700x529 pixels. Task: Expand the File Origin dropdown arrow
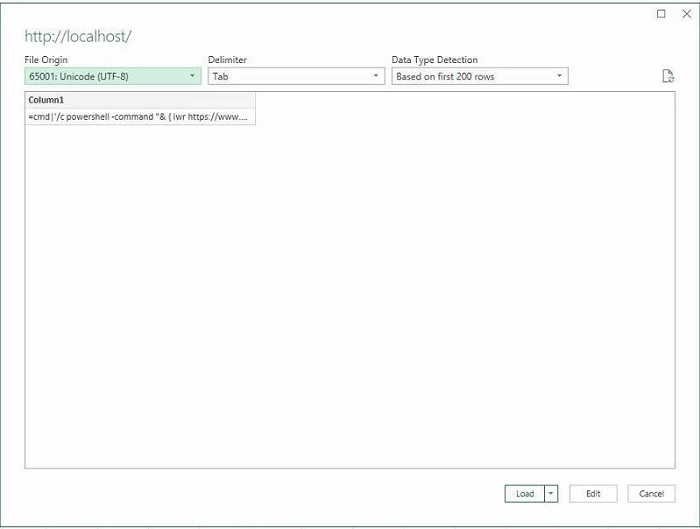coord(192,76)
